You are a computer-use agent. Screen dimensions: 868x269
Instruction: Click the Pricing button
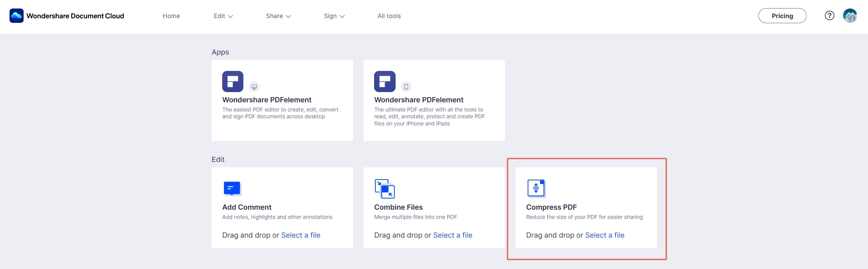pos(782,16)
